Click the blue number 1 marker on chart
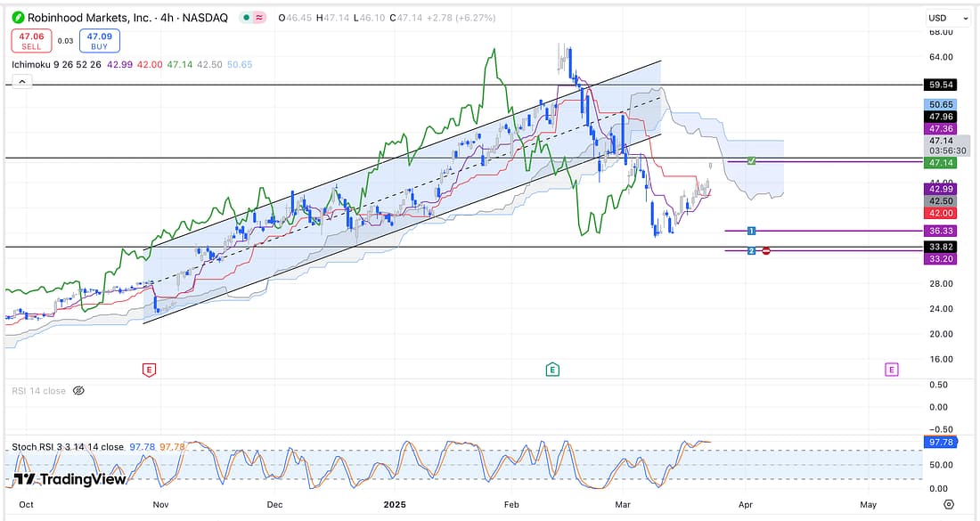Viewport: 980px width, 521px height. tap(752, 231)
